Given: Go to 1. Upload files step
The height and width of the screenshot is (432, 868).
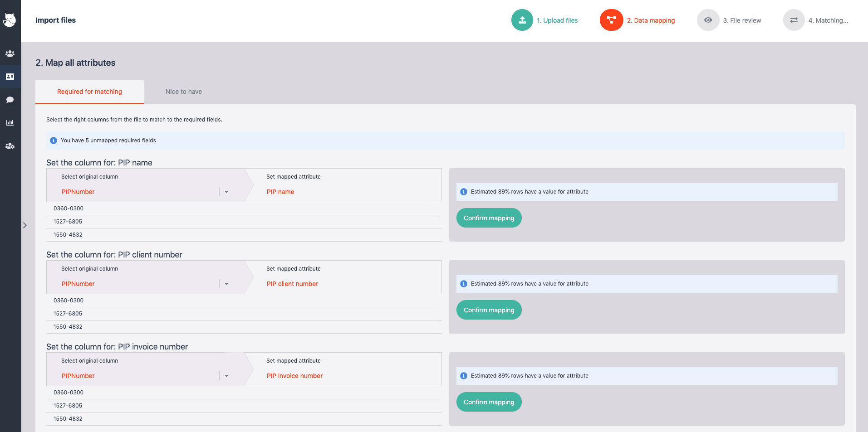Looking at the screenshot, I should (x=557, y=20).
